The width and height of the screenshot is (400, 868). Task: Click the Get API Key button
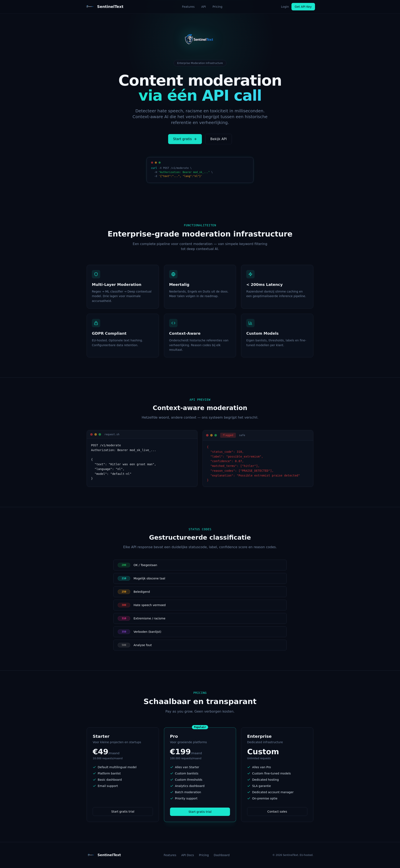(303, 6)
